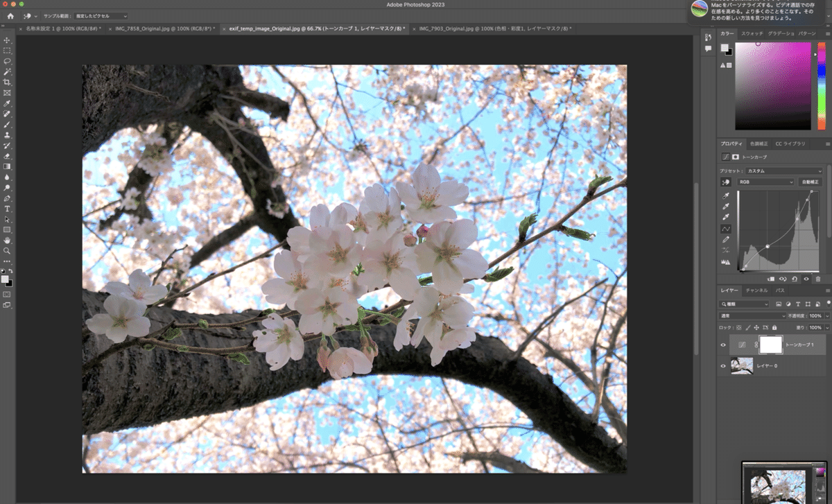Click the Home icon in options bar
The image size is (832, 504).
[10, 15]
